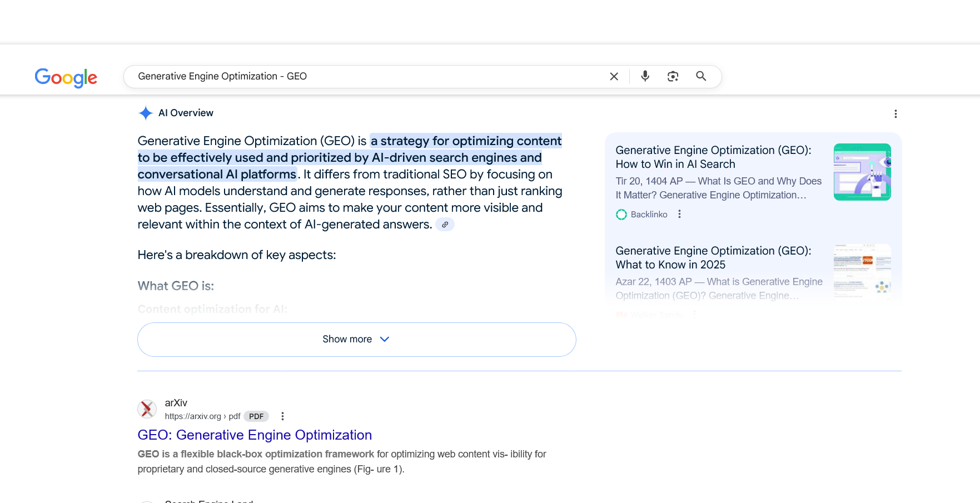Viewport: 980px width, 503px height.
Task: Open 'What to Know in 2025' article
Action: [x=714, y=258]
